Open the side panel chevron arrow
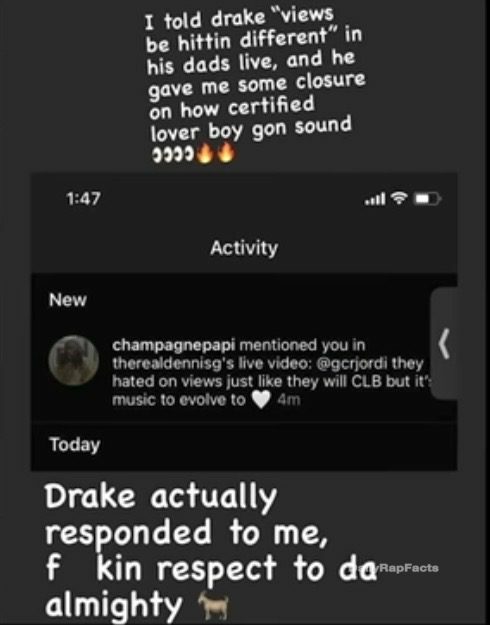The width and height of the screenshot is (490, 625). click(x=444, y=343)
